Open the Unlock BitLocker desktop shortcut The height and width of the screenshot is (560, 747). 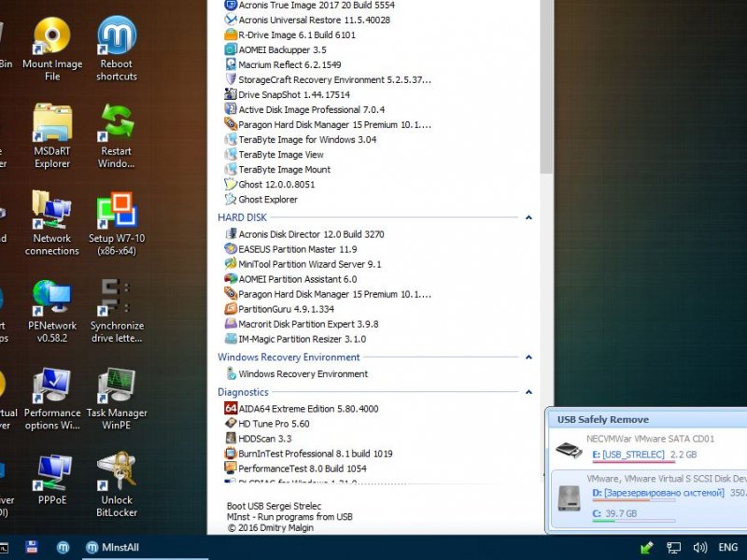pyautogui.click(x=117, y=485)
